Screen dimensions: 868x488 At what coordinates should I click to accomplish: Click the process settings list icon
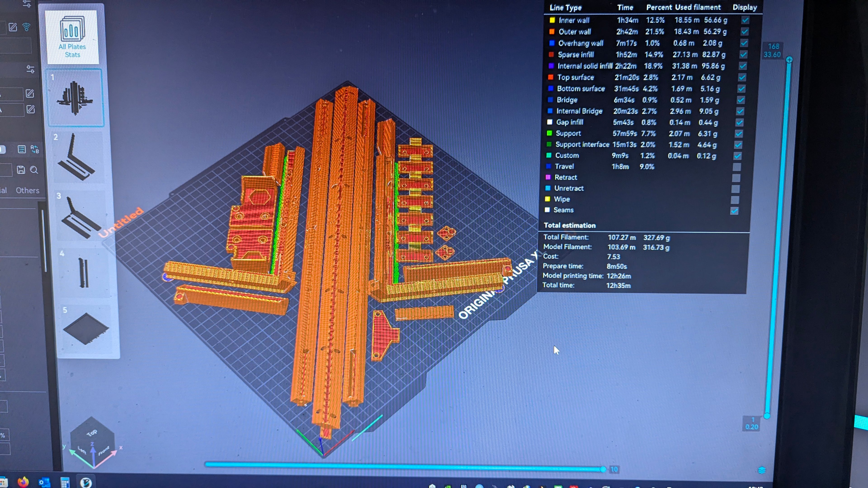(x=21, y=149)
